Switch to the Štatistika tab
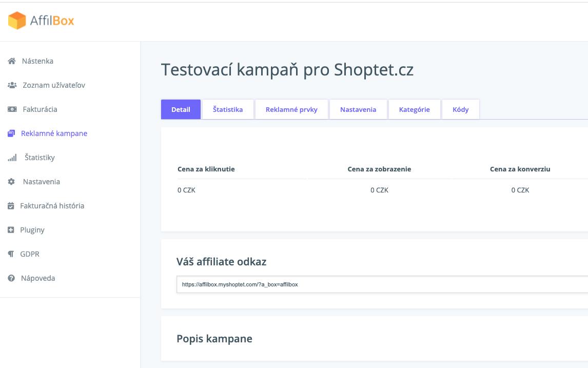 pos(228,109)
